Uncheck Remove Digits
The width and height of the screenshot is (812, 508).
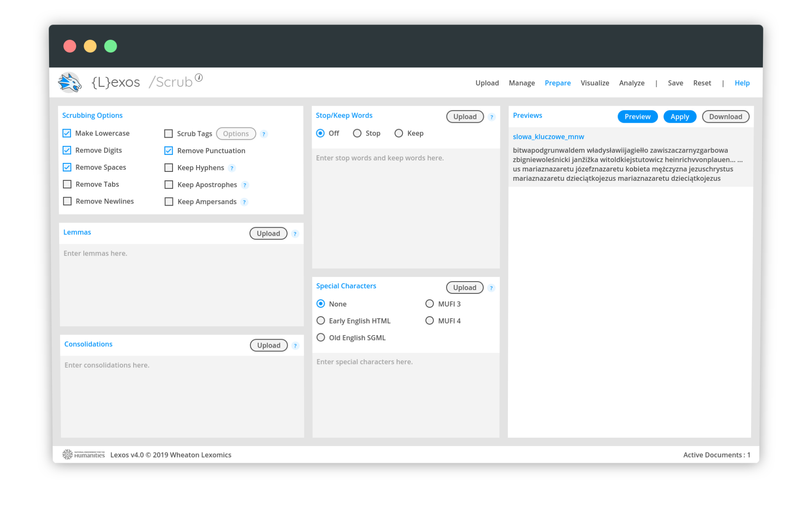(67, 150)
